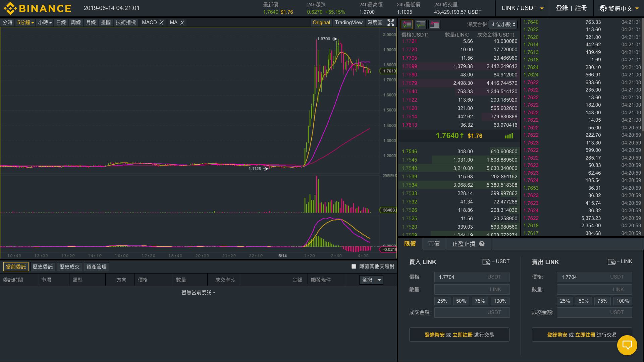Select the 止盈止損 stop-limit tab

coord(469,244)
